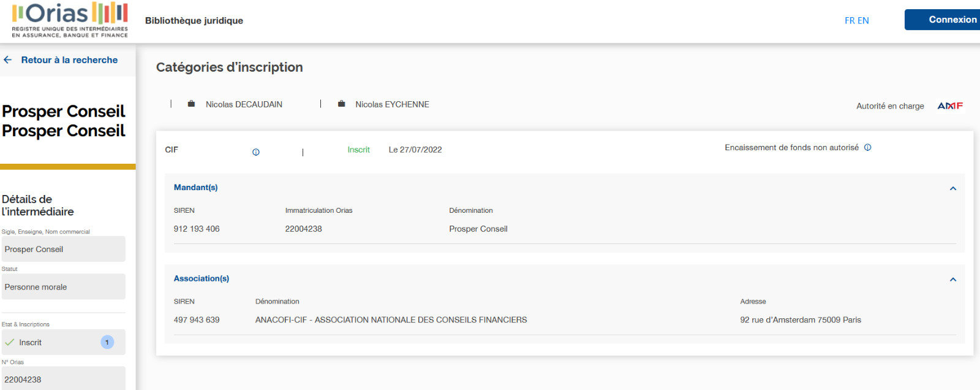This screenshot has height=390, width=980.
Task: Click the blue inscription count badge
Action: coord(107,342)
